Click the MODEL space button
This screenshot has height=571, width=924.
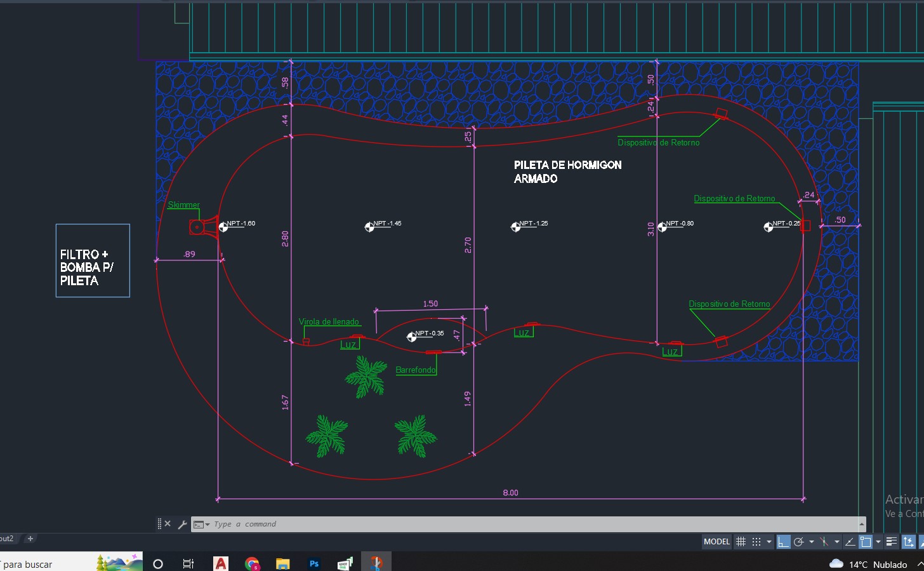pyautogui.click(x=716, y=542)
